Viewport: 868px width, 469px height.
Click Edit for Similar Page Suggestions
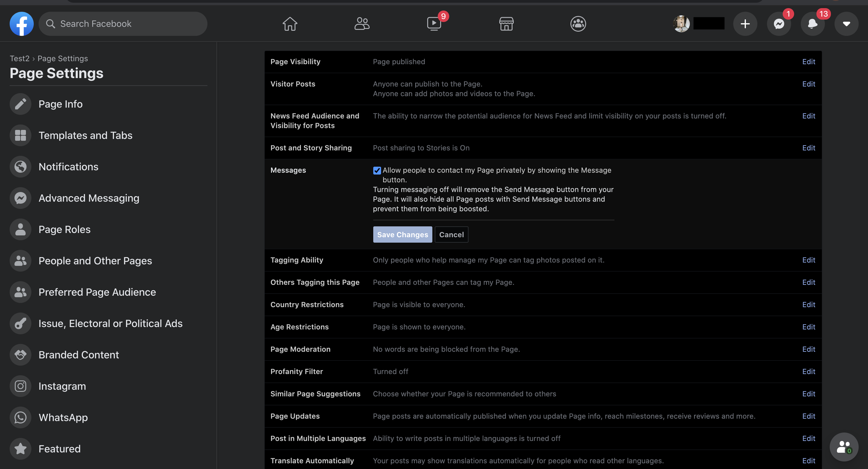coord(809,393)
